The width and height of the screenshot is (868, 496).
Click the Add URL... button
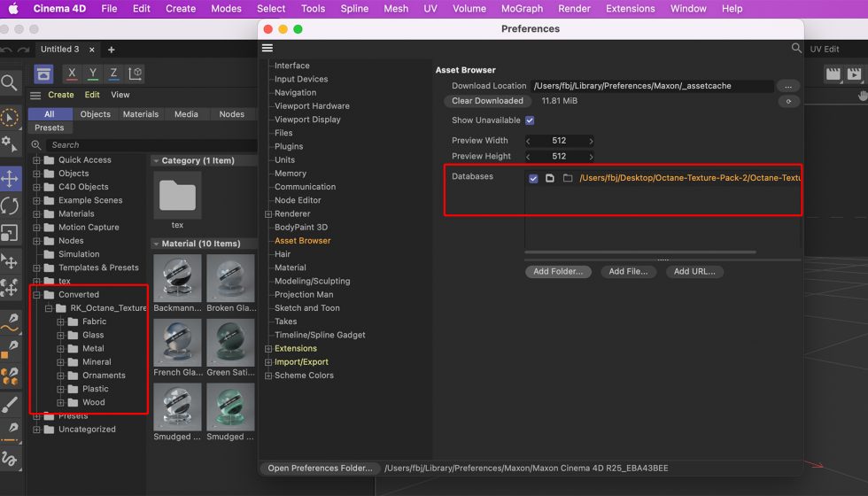(x=694, y=271)
